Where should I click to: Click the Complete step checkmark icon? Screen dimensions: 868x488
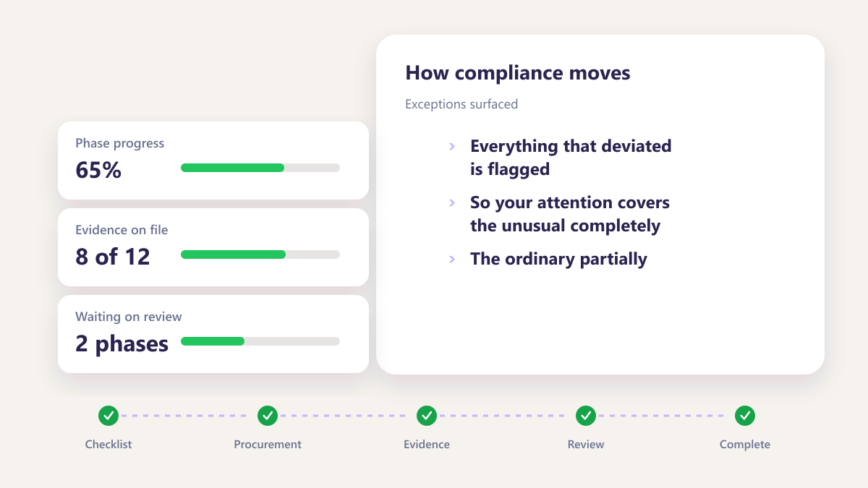745,416
